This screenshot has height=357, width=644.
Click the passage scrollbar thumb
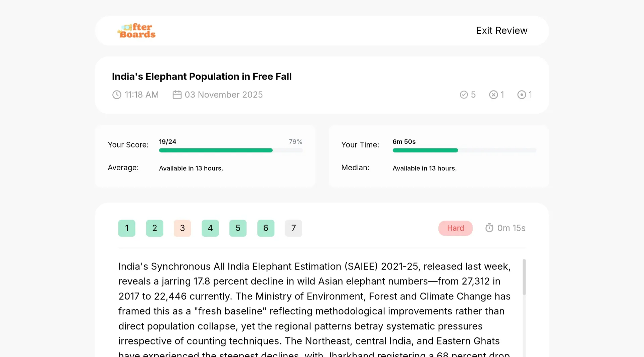tap(524, 277)
